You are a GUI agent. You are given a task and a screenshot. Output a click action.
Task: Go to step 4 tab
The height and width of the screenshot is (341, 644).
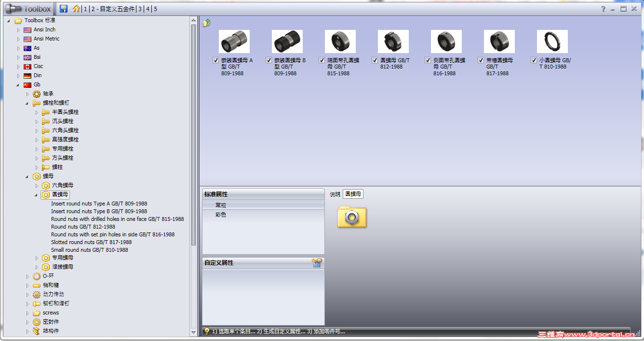pyautogui.click(x=148, y=9)
